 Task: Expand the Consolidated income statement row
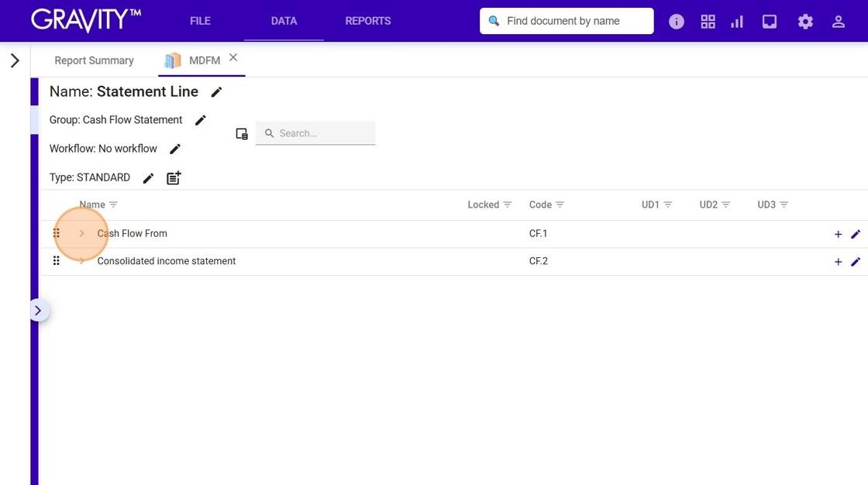pyautogui.click(x=81, y=260)
